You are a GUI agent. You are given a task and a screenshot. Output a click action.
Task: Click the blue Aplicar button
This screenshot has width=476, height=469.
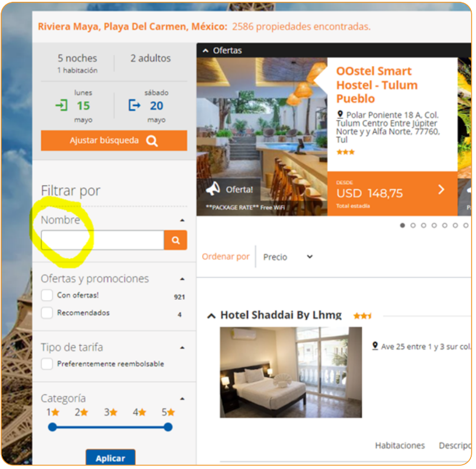[x=110, y=457]
